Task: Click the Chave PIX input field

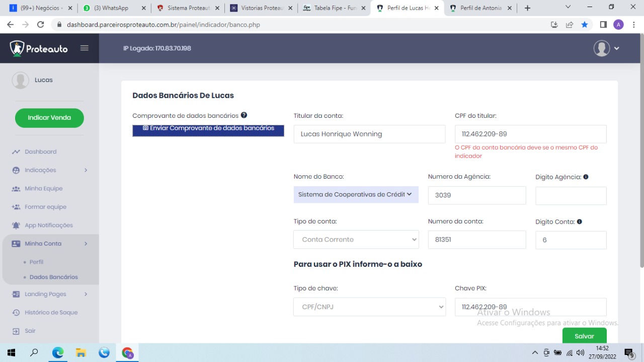Action: (x=530, y=307)
